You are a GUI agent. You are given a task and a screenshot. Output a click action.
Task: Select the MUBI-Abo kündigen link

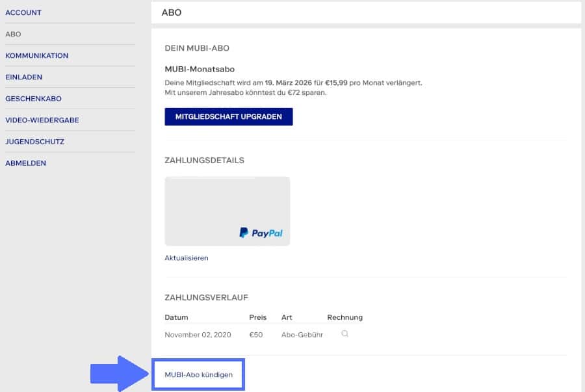(198, 374)
